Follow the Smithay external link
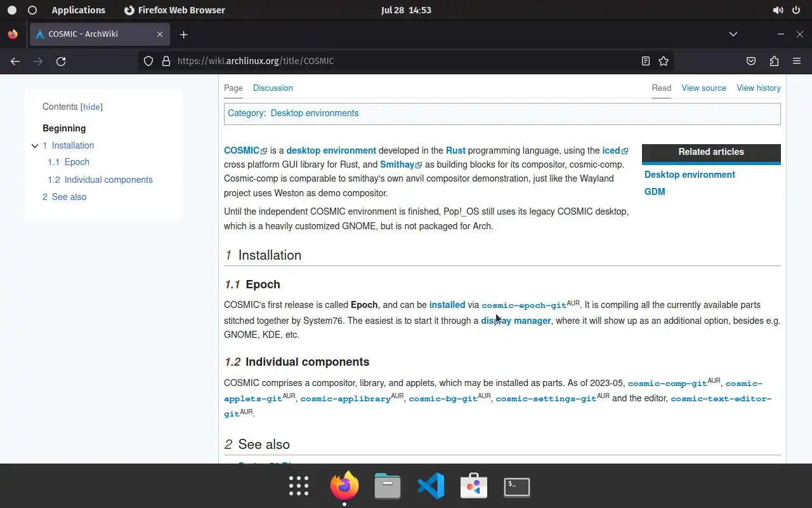The height and width of the screenshot is (508, 812). tap(400, 164)
